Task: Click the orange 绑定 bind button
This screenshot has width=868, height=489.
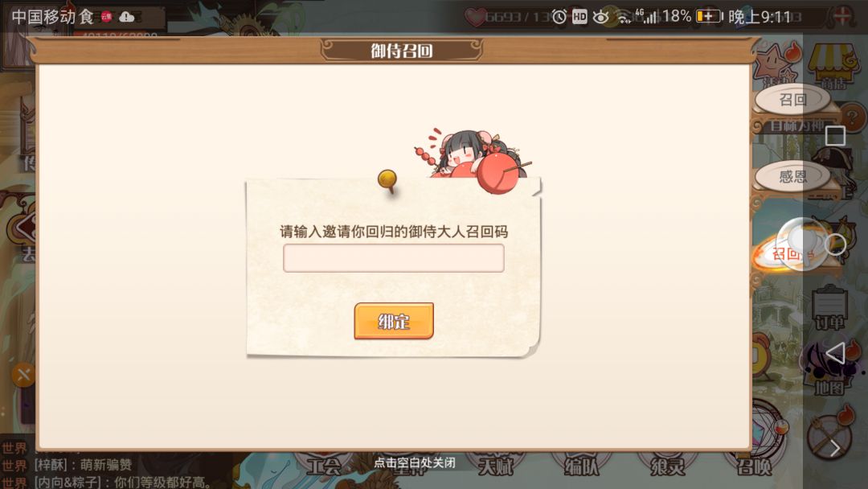Action: click(394, 321)
